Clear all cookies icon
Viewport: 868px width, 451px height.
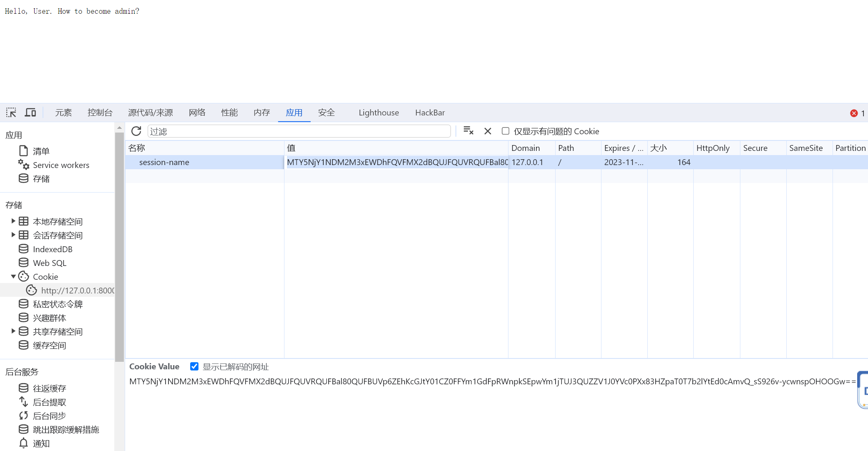tap(468, 131)
